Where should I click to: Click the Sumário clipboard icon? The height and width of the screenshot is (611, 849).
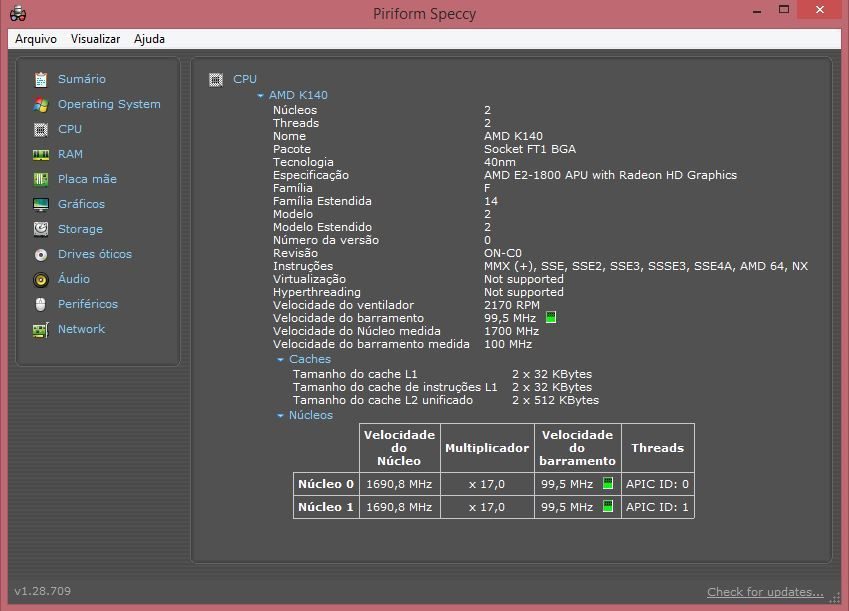41,80
